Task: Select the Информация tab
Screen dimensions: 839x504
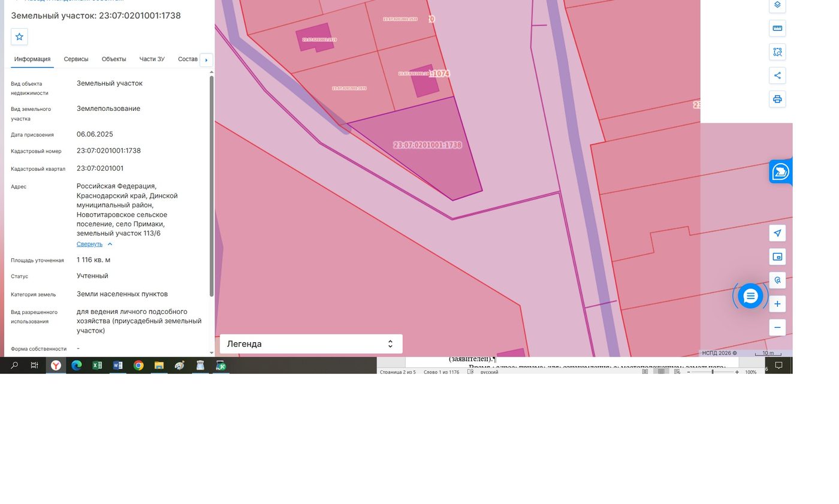Action: pyautogui.click(x=32, y=59)
